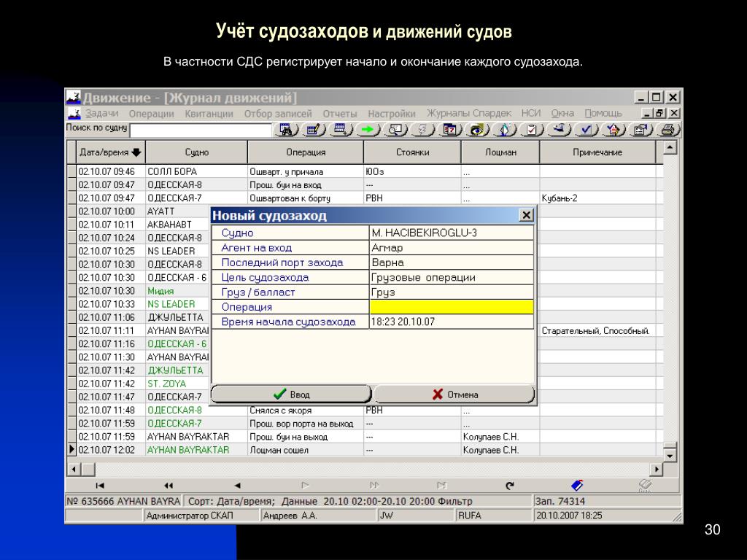The width and height of the screenshot is (747, 560).
Task: Click the binoculars search toolbar icon
Action: pos(285,130)
